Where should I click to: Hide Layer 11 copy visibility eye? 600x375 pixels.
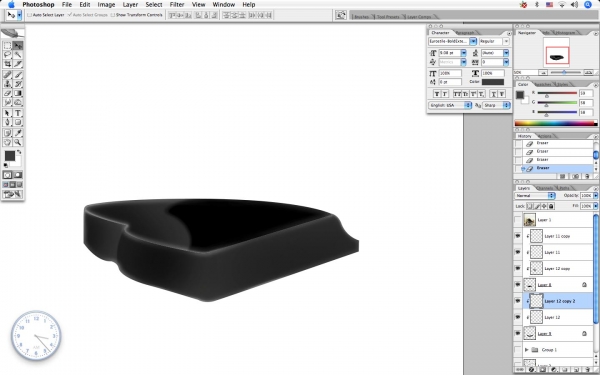(518, 236)
